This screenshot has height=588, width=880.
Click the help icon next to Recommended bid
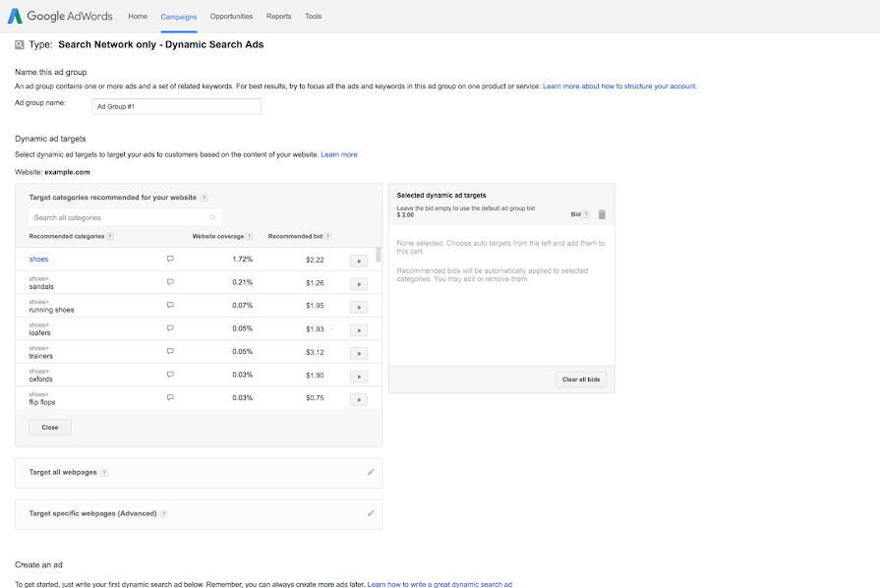327,236
